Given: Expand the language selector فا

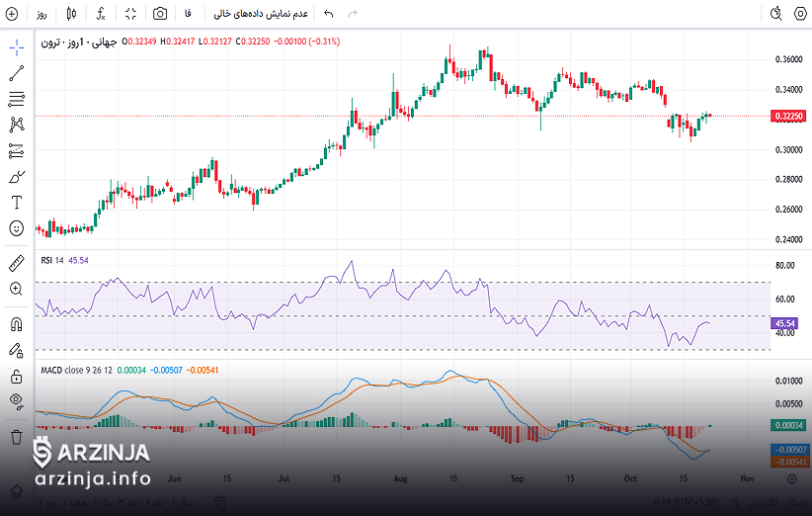Looking at the screenshot, I should point(189,14).
